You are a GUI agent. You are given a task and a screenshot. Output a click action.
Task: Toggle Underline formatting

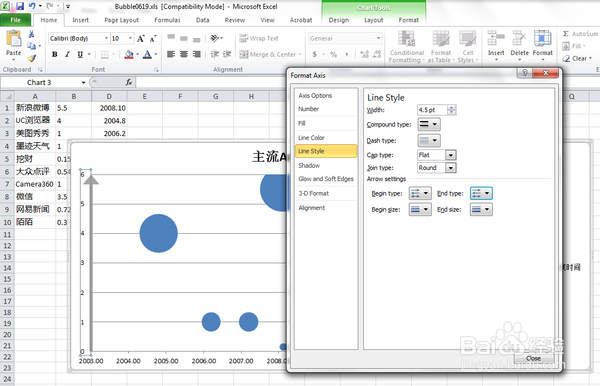coord(80,54)
